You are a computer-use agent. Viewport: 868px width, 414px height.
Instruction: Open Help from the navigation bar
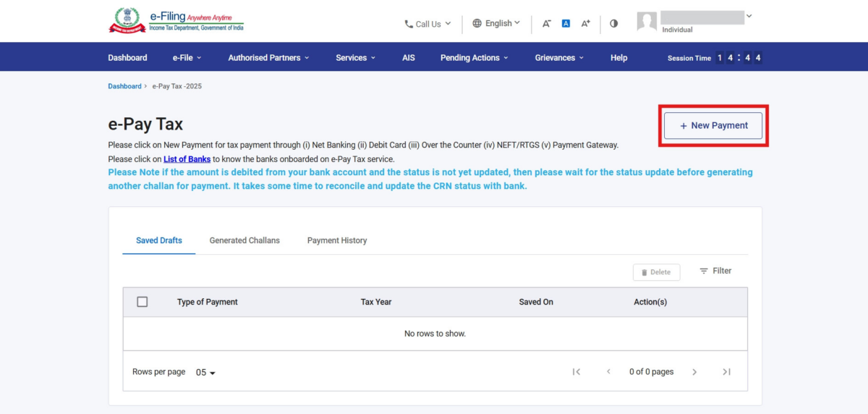coord(618,58)
